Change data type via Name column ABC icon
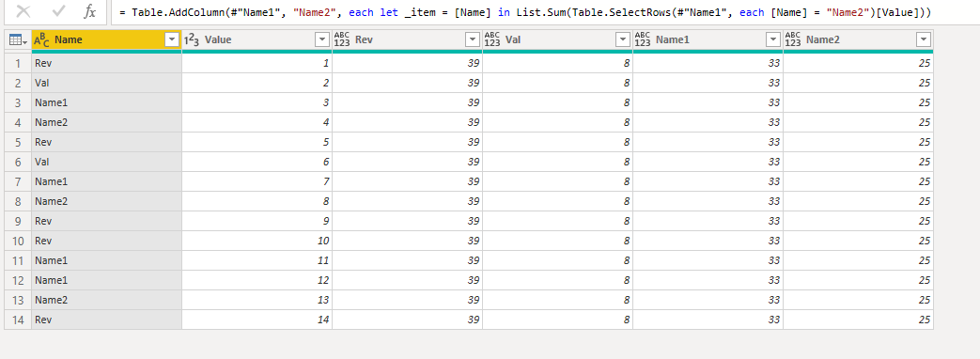The image size is (980, 359). point(41,40)
